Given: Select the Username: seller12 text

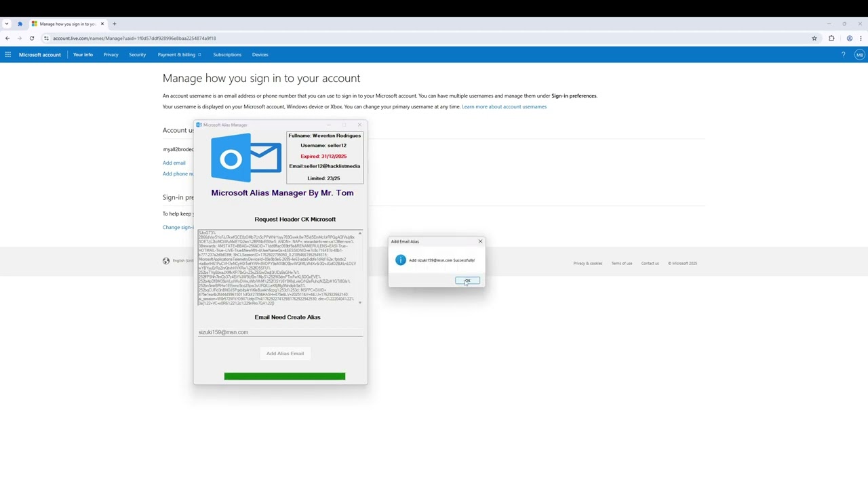Looking at the screenshot, I should click(323, 145).
